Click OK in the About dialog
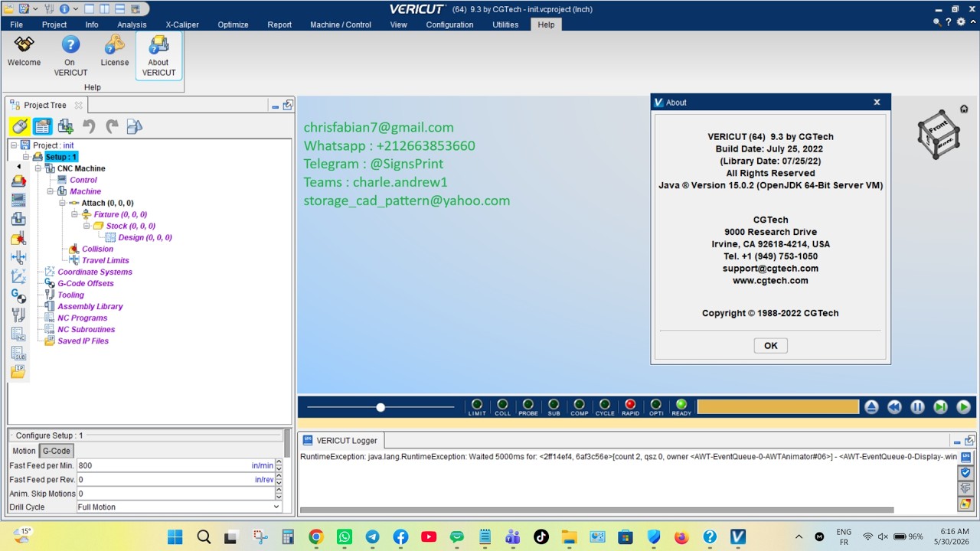980x551 pixels. pos(770,346)
